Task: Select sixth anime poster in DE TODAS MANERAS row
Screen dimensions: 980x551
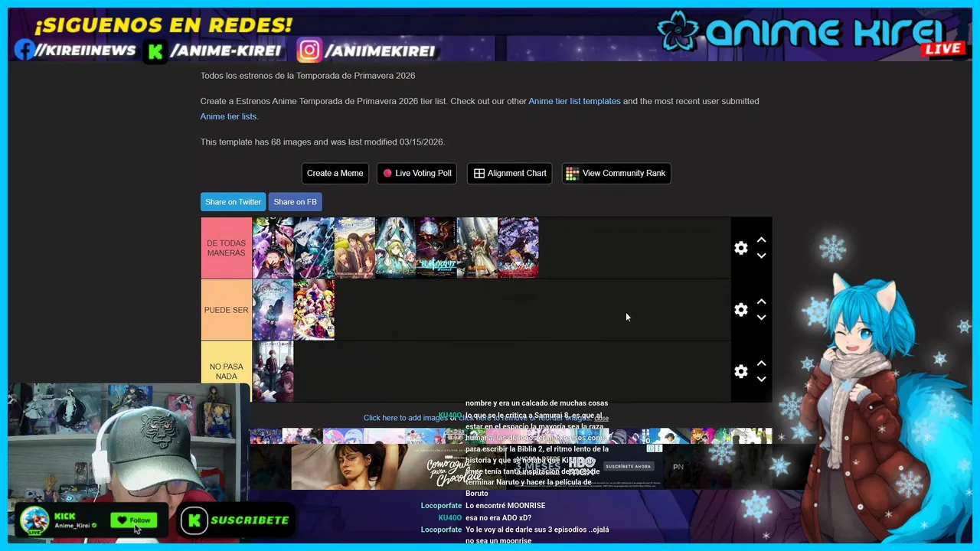Action: (x=477, y=248)
